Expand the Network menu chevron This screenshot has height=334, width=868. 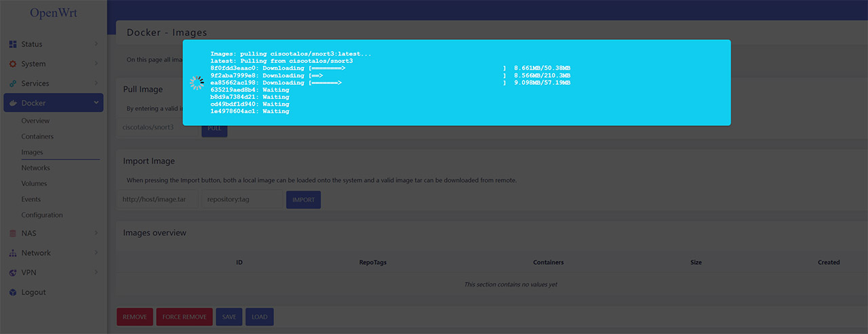pyautogui.click(x=96, y=253)
